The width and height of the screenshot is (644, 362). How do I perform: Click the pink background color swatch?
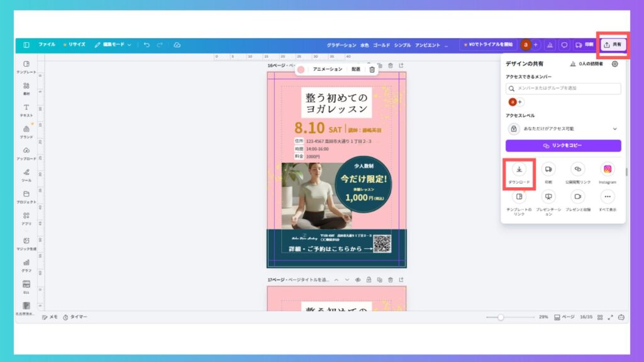pyautogui.click(x=301, y=69)
